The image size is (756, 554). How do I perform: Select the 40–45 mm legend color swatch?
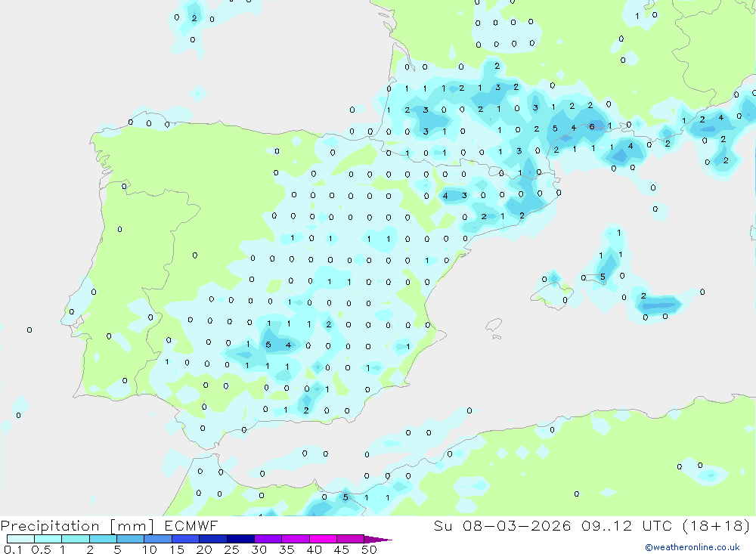click(x=323, y=539)
